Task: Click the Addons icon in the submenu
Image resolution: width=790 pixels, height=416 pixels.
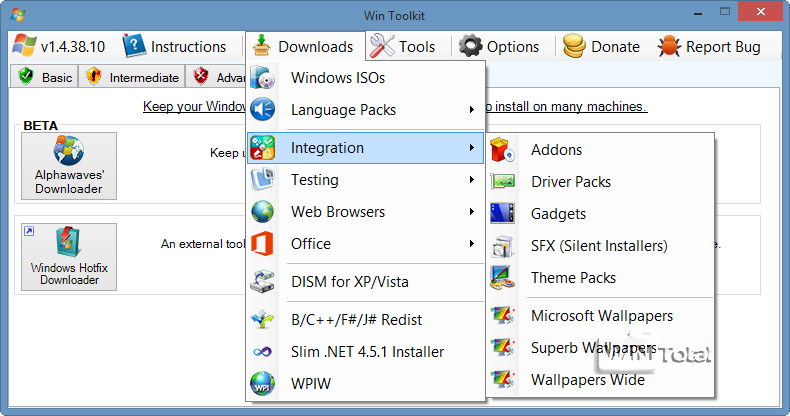Action: click(x=503, y=150)
